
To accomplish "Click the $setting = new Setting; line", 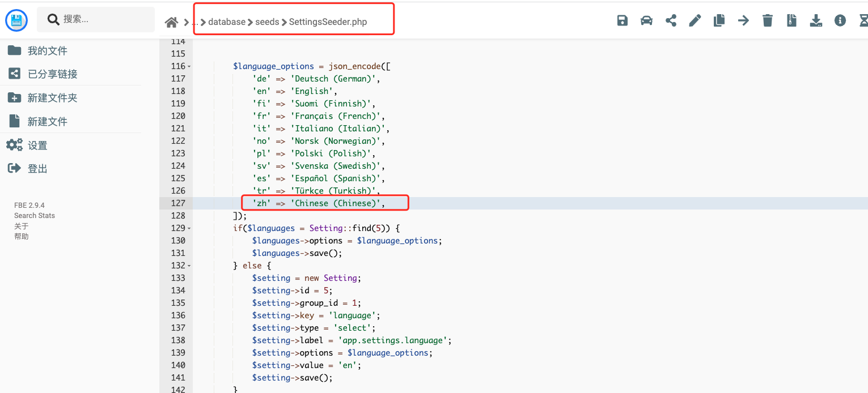I will (x=307, y=278).
